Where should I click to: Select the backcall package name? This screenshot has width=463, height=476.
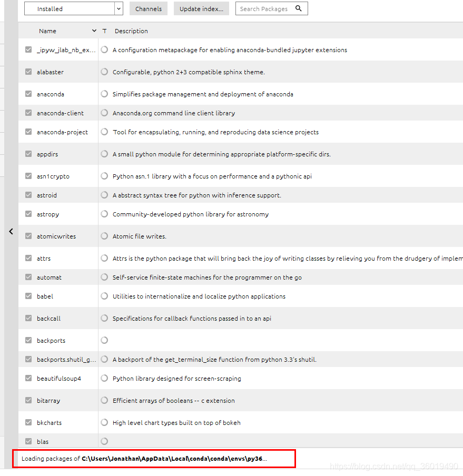point(48,319)
